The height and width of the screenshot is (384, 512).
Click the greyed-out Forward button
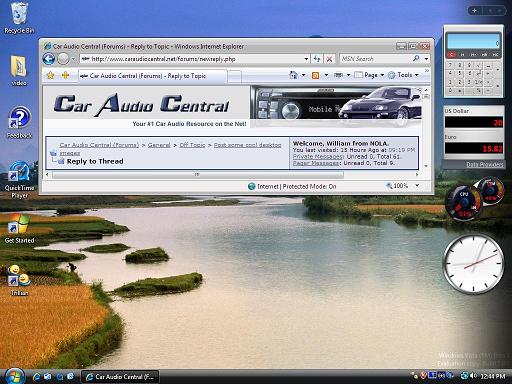[63, 59]
